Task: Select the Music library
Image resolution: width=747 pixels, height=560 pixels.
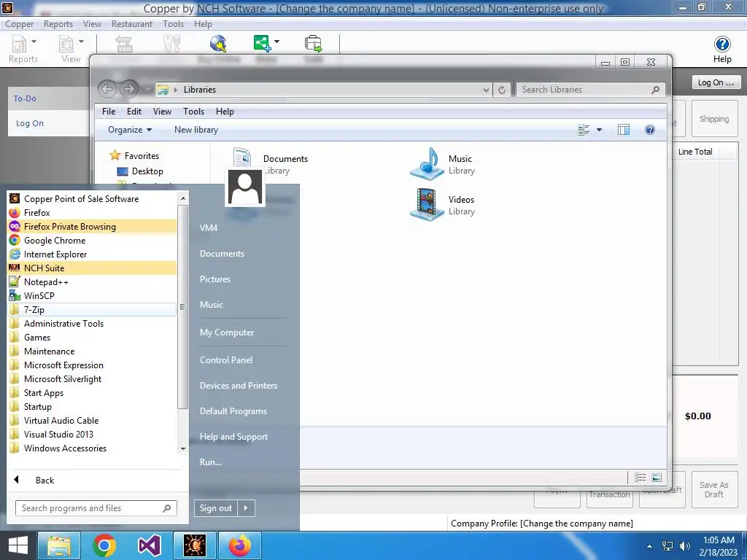Action: tap(443, 164)
